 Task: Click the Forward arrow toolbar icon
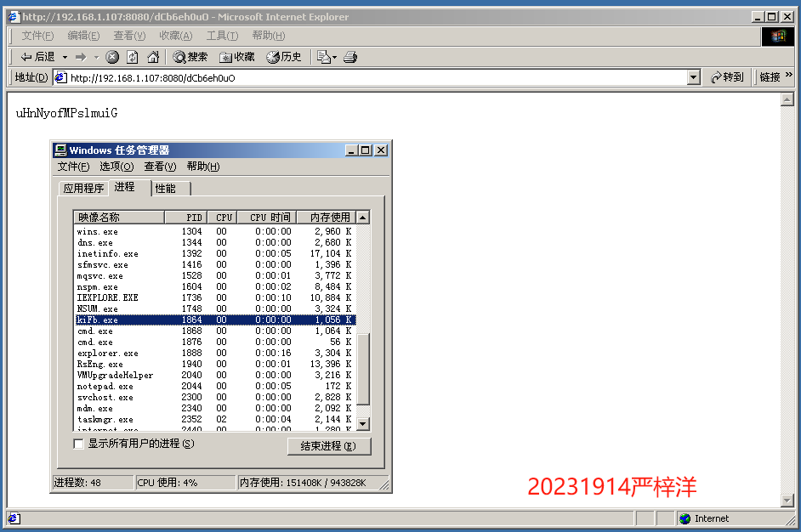pos(81,57)
